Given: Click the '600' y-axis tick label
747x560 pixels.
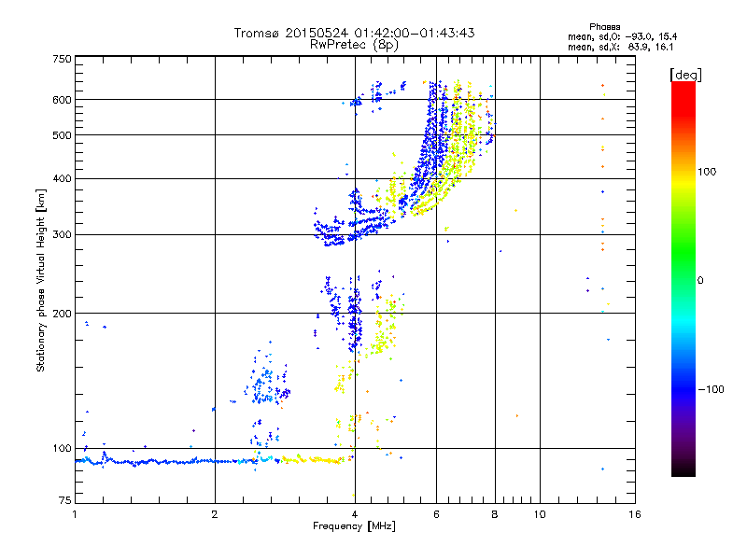Looking at the screenshot, I should 62,100.
